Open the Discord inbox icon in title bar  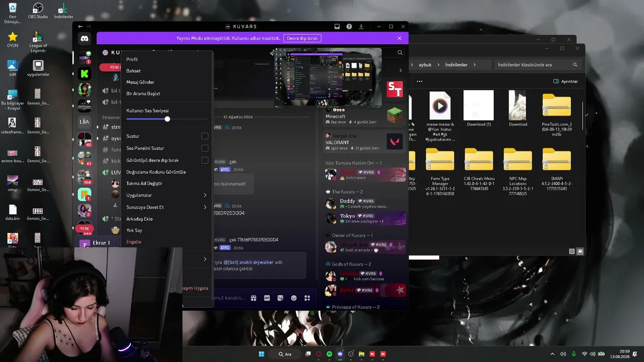point(337,27)
